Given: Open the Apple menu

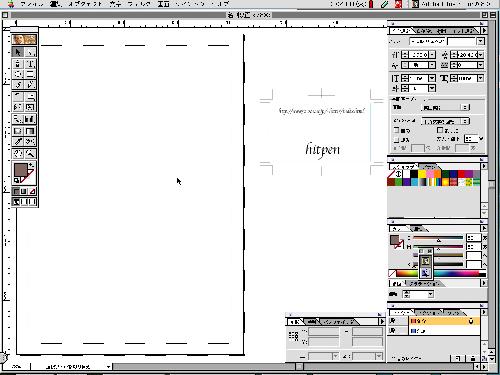Looking at the screenshot, I should tap(11, 4).
